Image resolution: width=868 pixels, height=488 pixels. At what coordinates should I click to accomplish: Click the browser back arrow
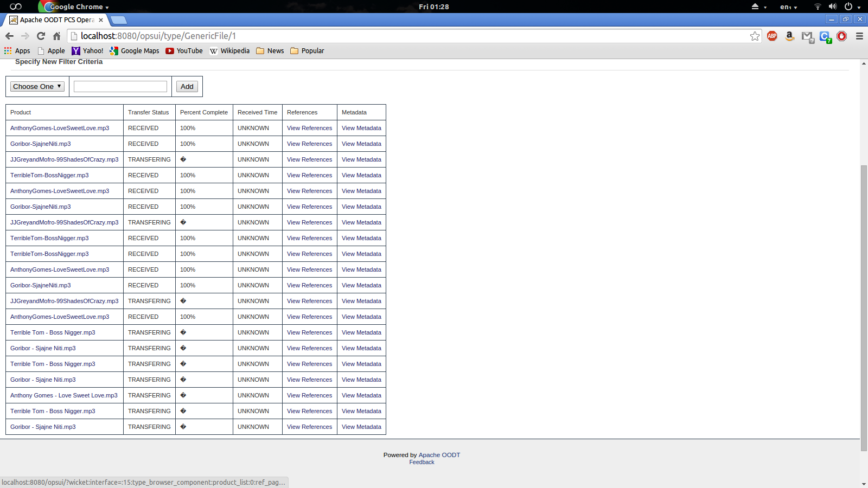9,36
